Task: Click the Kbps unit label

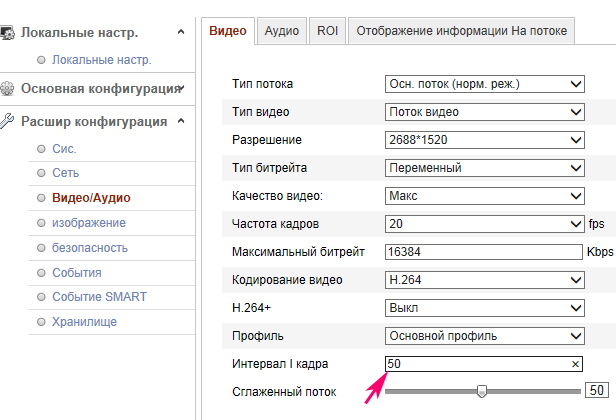Action: 600,252
